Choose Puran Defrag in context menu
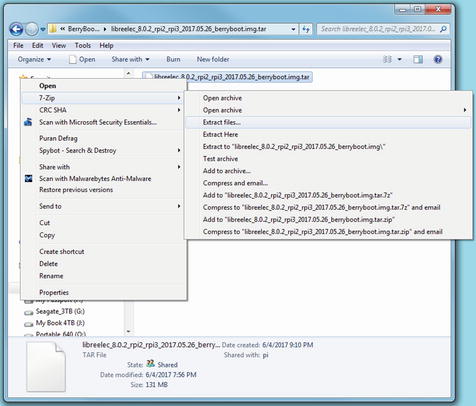Screen dimensions: 476x406 pos(104,138)
